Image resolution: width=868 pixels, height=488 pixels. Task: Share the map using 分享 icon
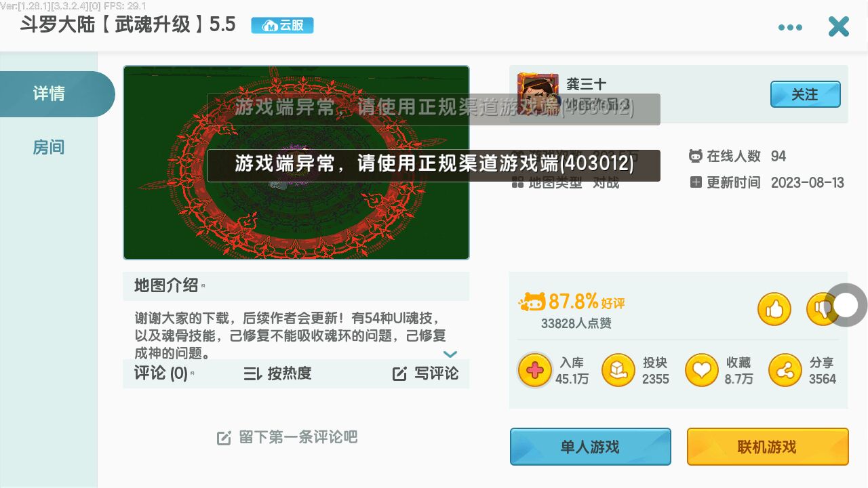pos(785,370)
